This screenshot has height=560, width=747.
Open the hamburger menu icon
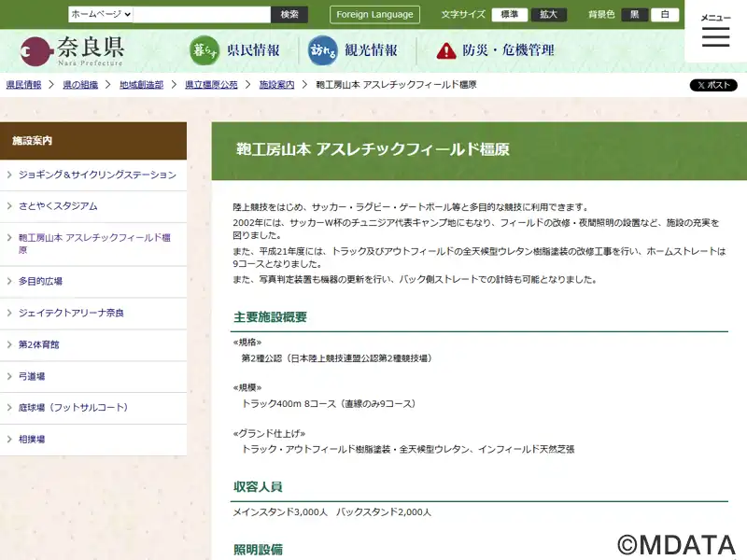[x=715, y=37]
